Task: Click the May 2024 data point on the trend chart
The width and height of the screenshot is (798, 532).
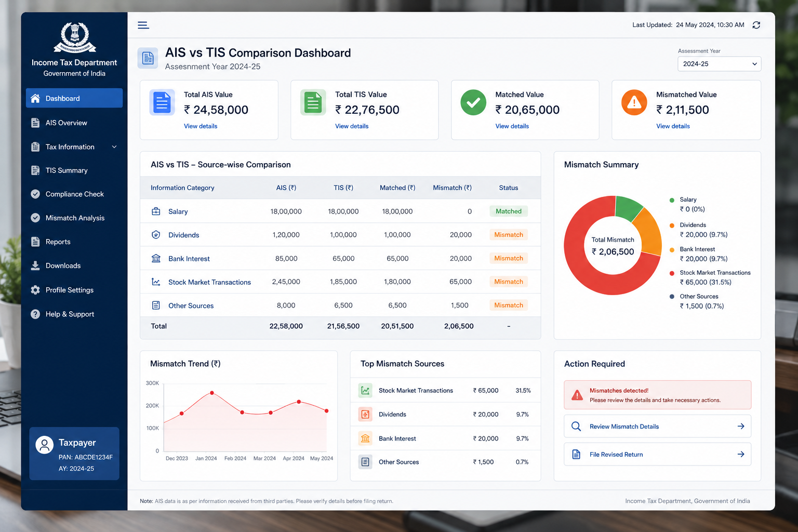Action: coord(327,411)
